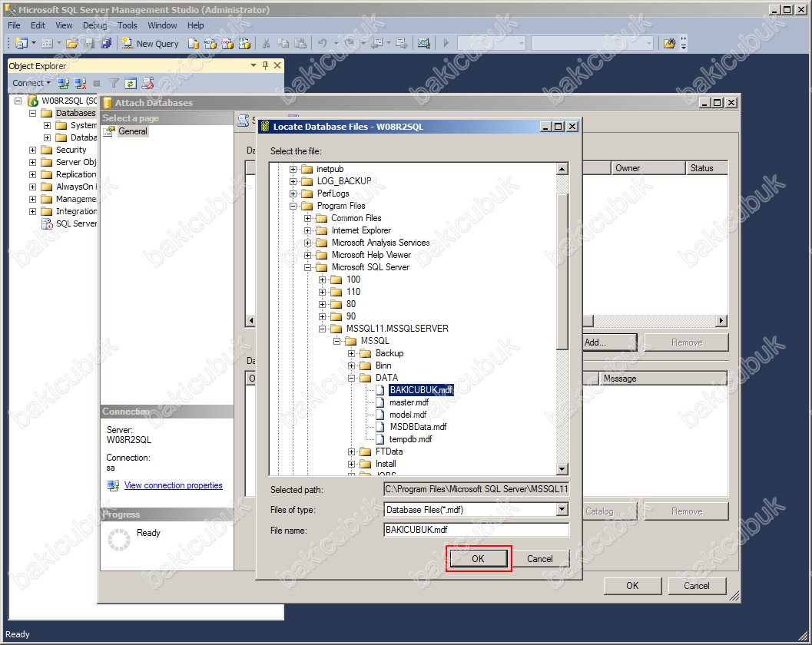Click the file tree scrollbar up arrow
Image resolution: width=812 pixels, height=645 pixels.
click(562, 169)
